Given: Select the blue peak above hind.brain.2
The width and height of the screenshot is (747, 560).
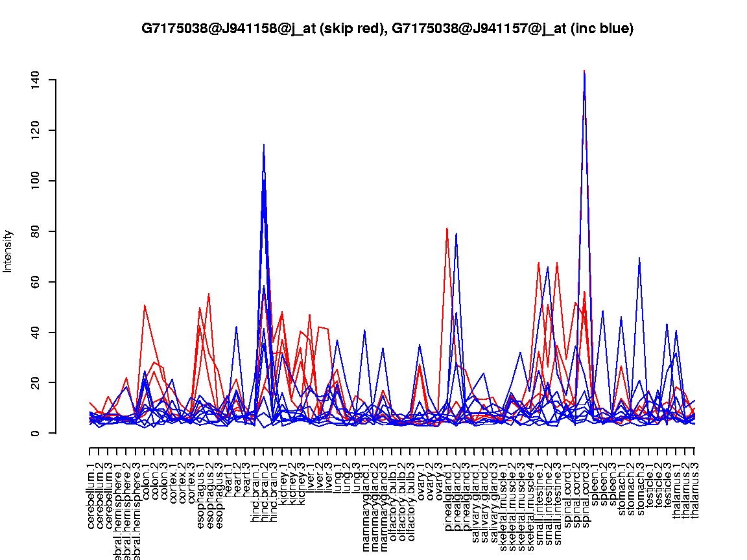Looking at the screenshot, I should pyautogui.click(x=264, y=145).
